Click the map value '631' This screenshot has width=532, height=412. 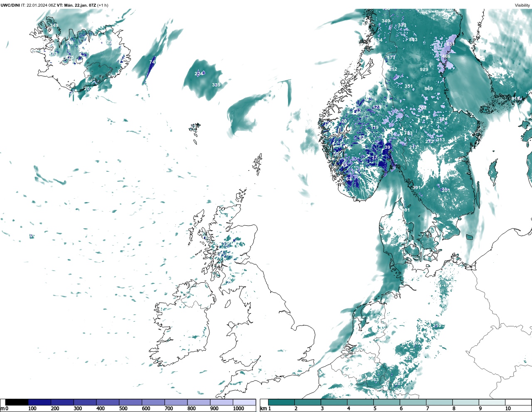[x=450, y=44]
